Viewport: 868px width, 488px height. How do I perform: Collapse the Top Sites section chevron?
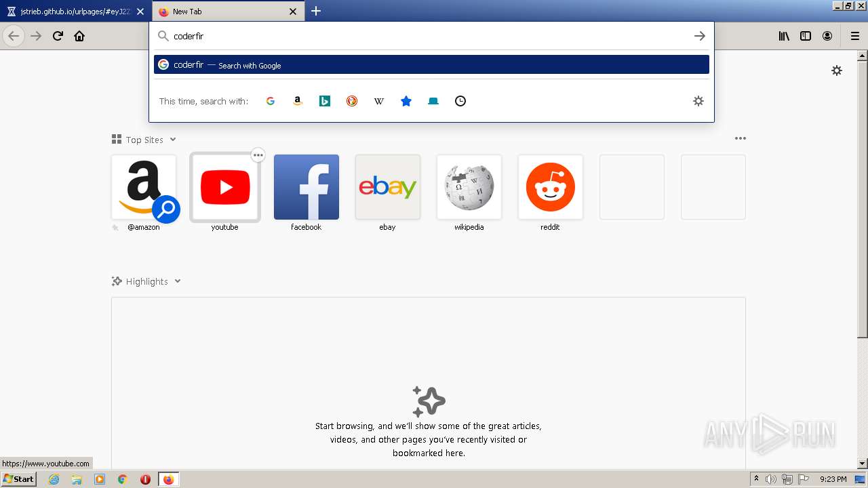[173, 140]
